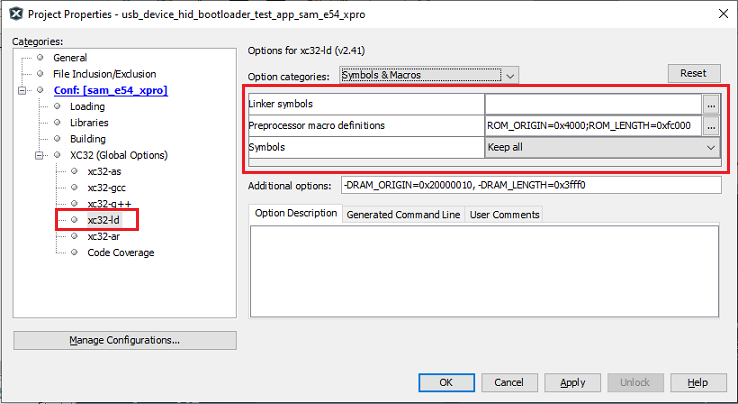Image resolution: width=738 pixels, height=404 pixels.
Task: Click the Manage Configurations button
Action: (x=125, y=340)
